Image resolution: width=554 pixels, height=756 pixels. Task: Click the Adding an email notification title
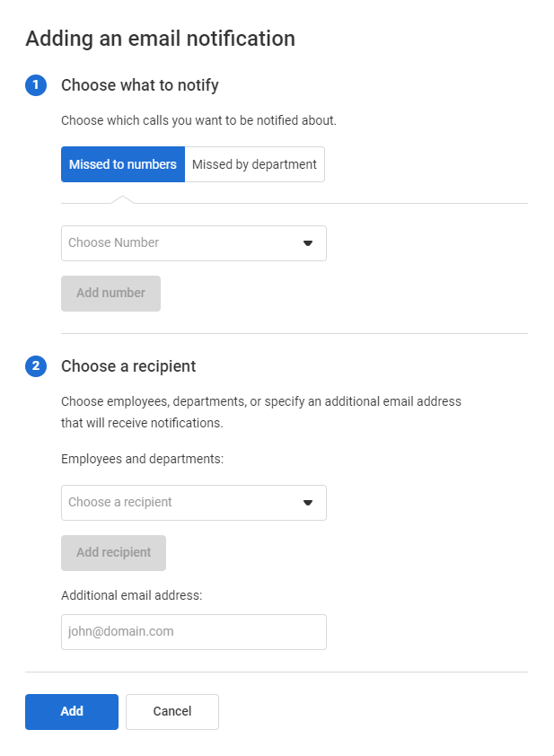(160, 39)
